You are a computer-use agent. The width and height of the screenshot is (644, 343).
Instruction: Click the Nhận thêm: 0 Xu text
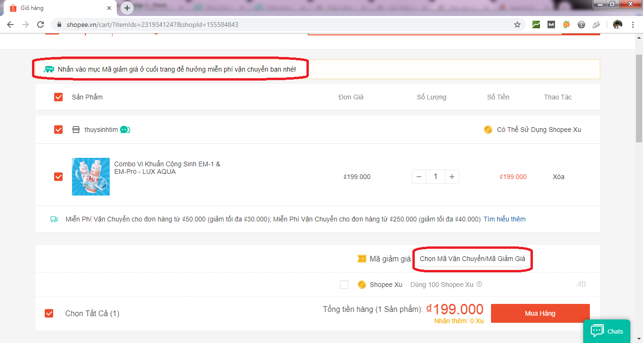pos(459,321)
